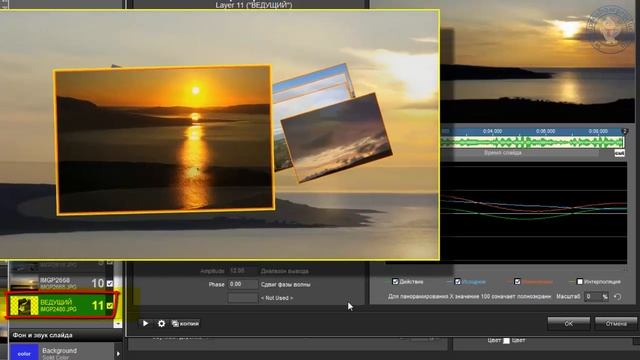This screenshot has width=640, height=360.
Task: Confirm with the OK button
Action: (569, 323)
